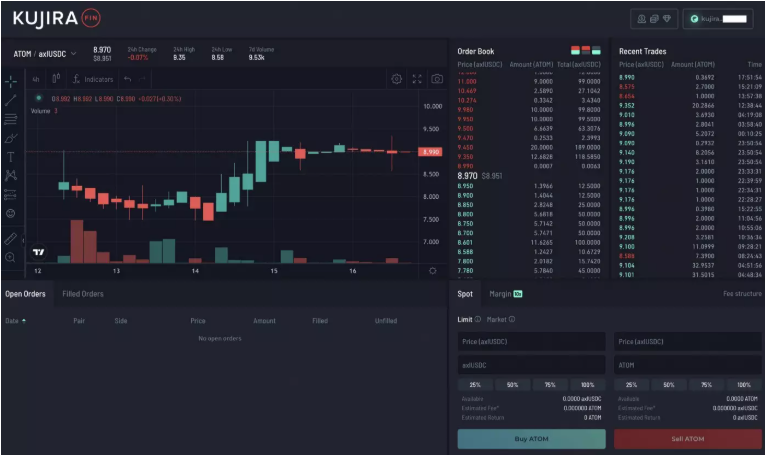765x455 pixels.
Task: Click the 11.000 ask price in order book
Action: 467,81
